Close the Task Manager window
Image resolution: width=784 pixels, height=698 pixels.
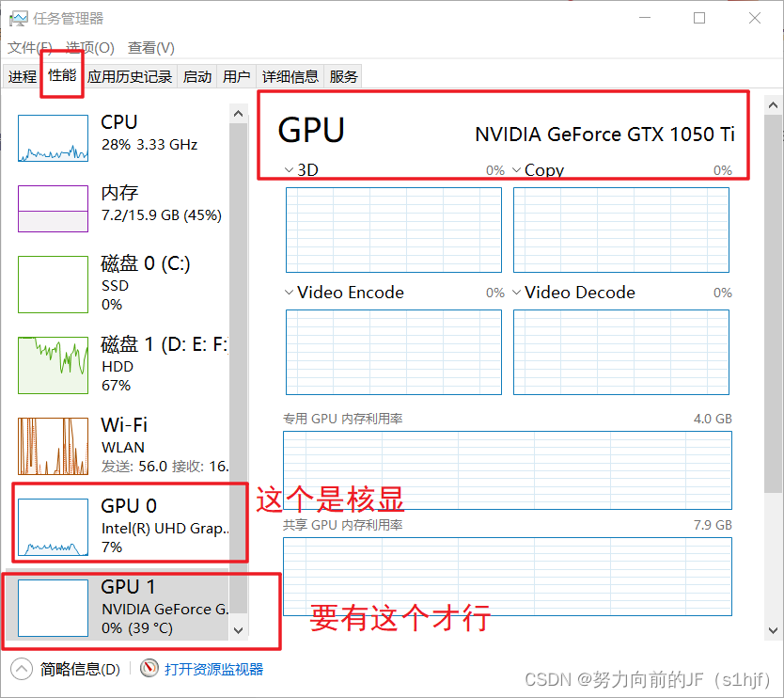[x=755, y=18]
